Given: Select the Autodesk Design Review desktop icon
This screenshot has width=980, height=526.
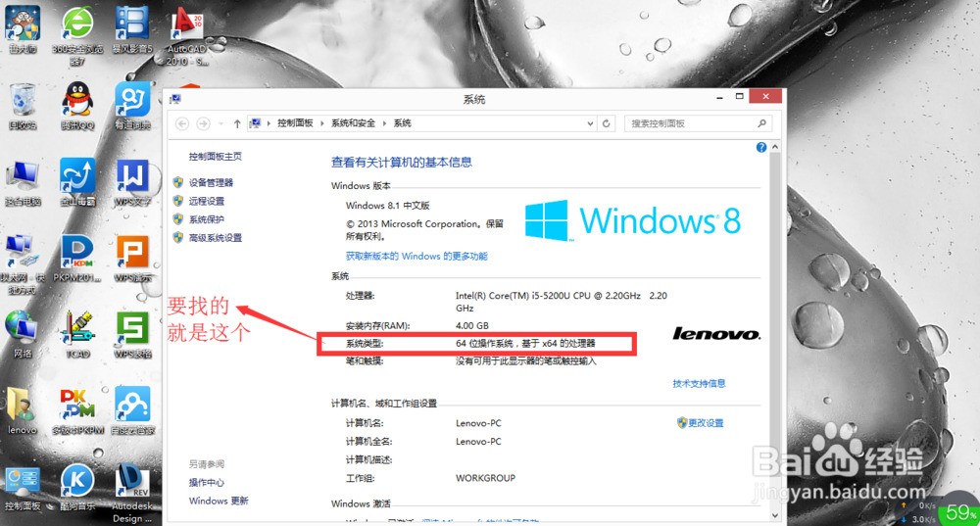Looking at the screenshot, I should point(132,494).
